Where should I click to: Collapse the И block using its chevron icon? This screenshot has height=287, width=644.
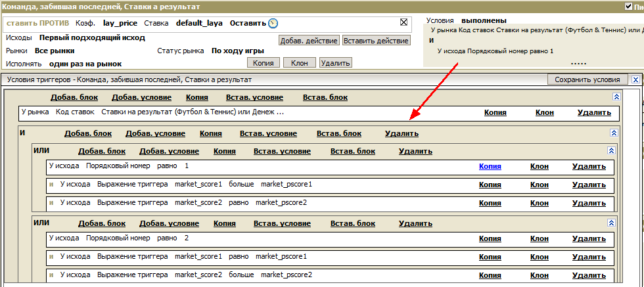pyautogui.click(x=614, y=133)
